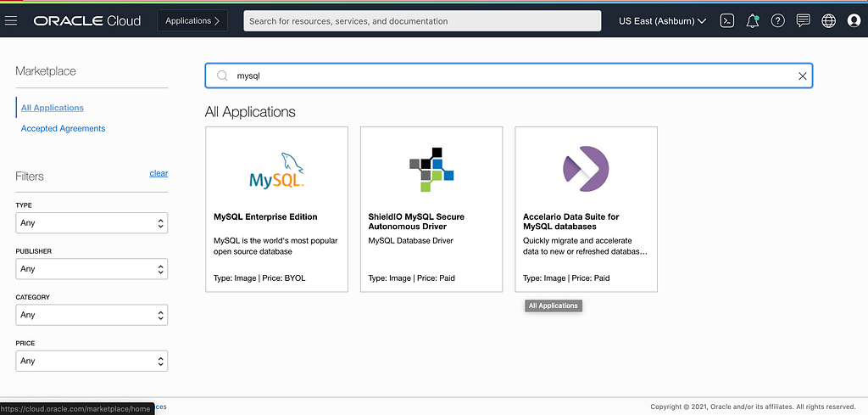Image resolution: width=868 pixels, height=415 pixels.
Task: Click the magnifier icon in marketplace search
Action: 222,76
